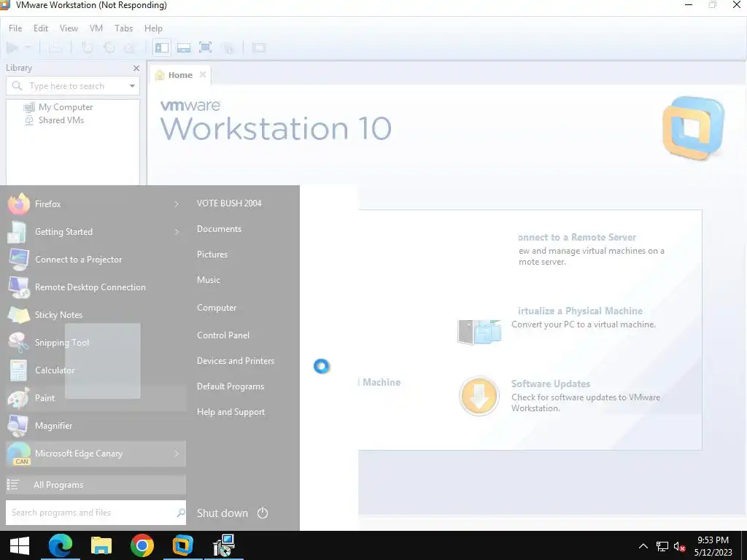
Task: Open Pictures from Start menu
Action: coord(212,254)
